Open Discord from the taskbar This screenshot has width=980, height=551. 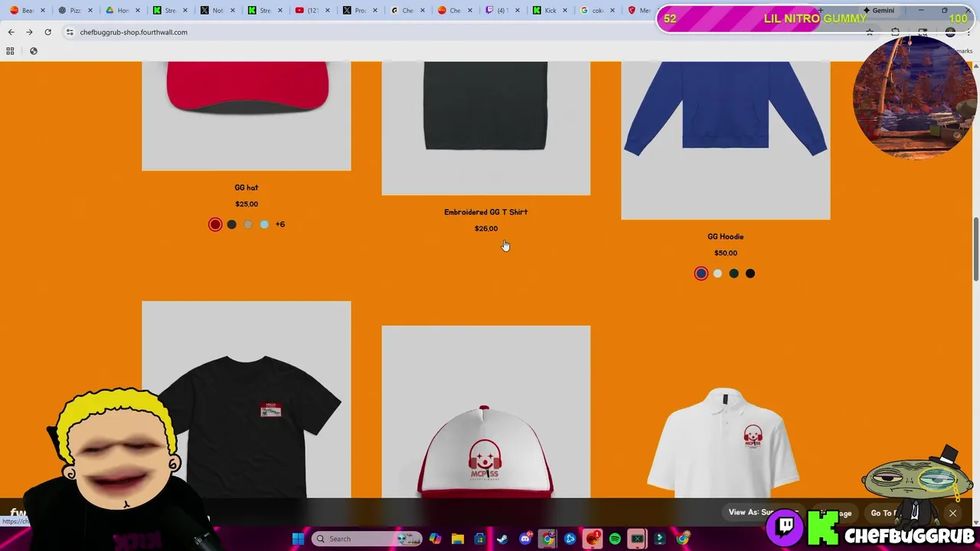pyautogui.click(x=525, y=539)
